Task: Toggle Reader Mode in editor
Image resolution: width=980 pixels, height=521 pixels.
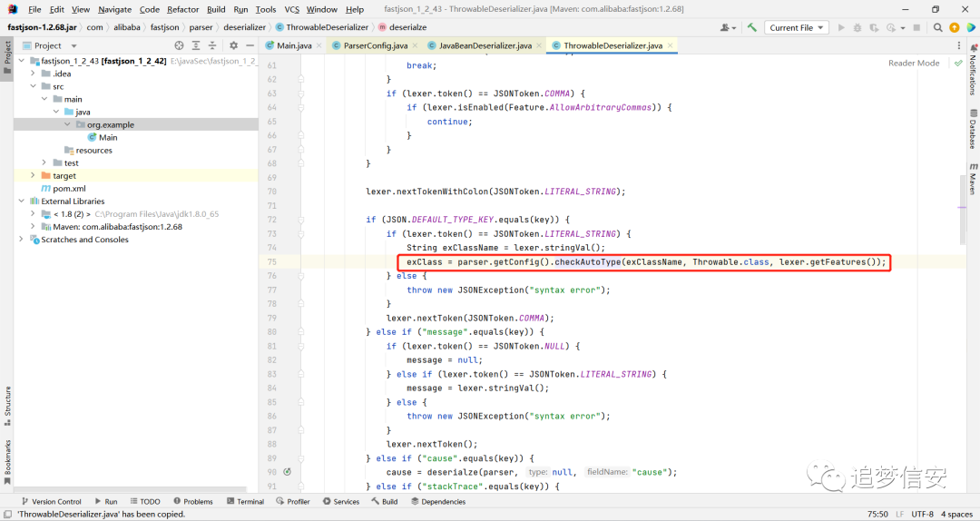Action: (914, 63)
